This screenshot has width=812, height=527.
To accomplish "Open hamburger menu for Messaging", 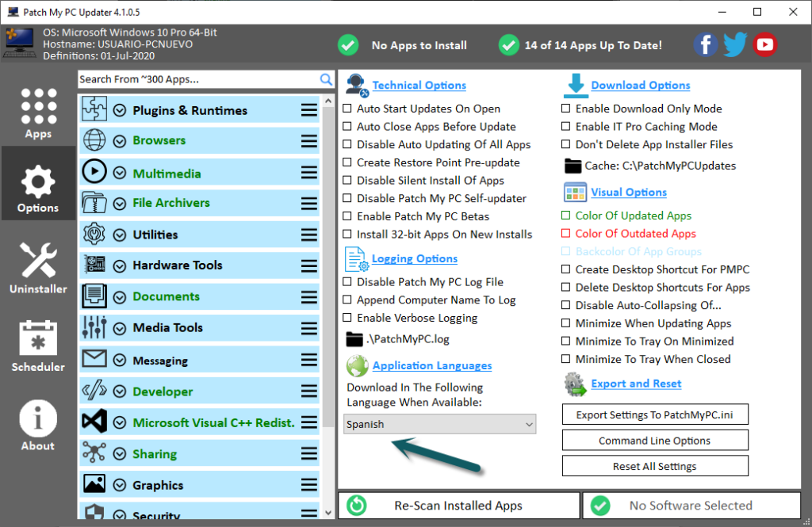I will coord(309,361).
